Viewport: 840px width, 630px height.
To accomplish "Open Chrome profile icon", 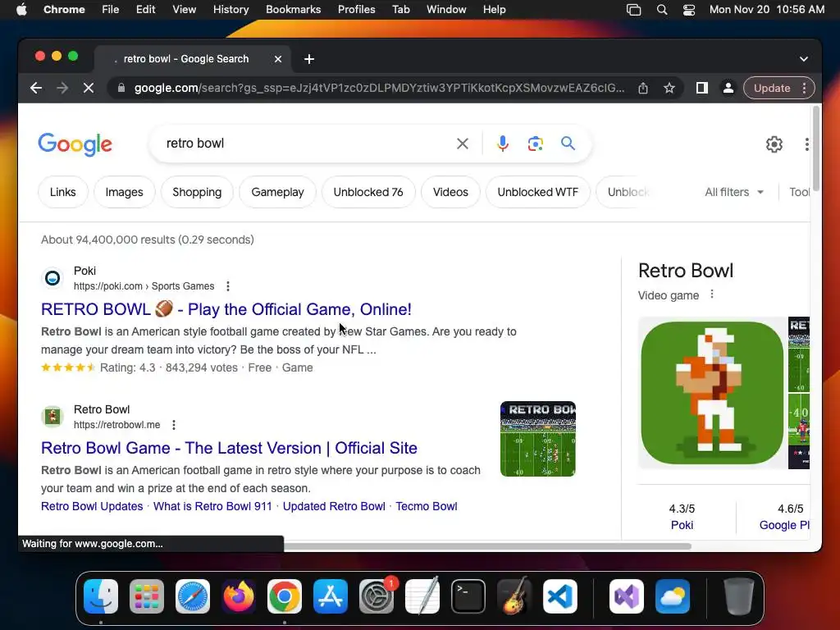I will (728, 88).
